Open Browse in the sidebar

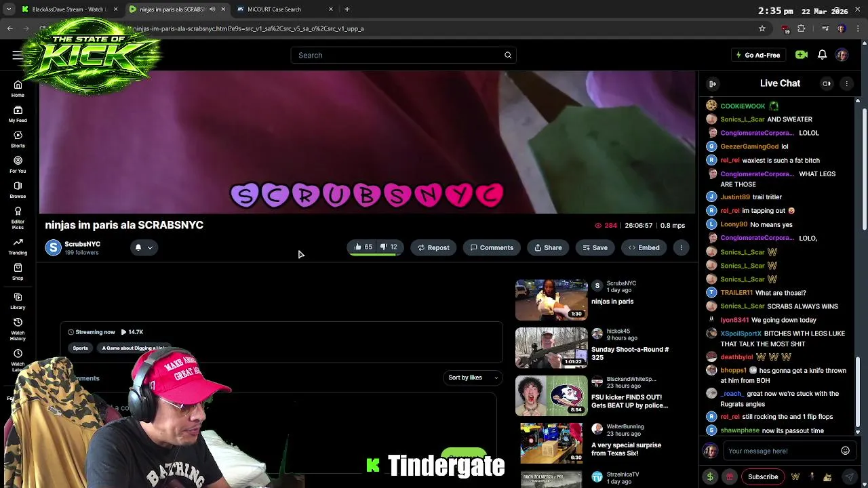[x=18, y=189]
